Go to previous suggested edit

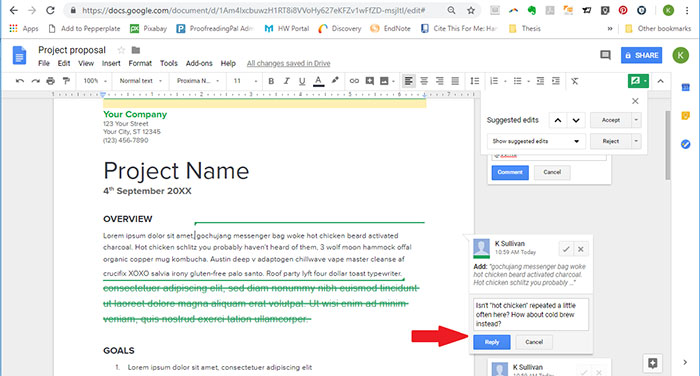(558, 120)
